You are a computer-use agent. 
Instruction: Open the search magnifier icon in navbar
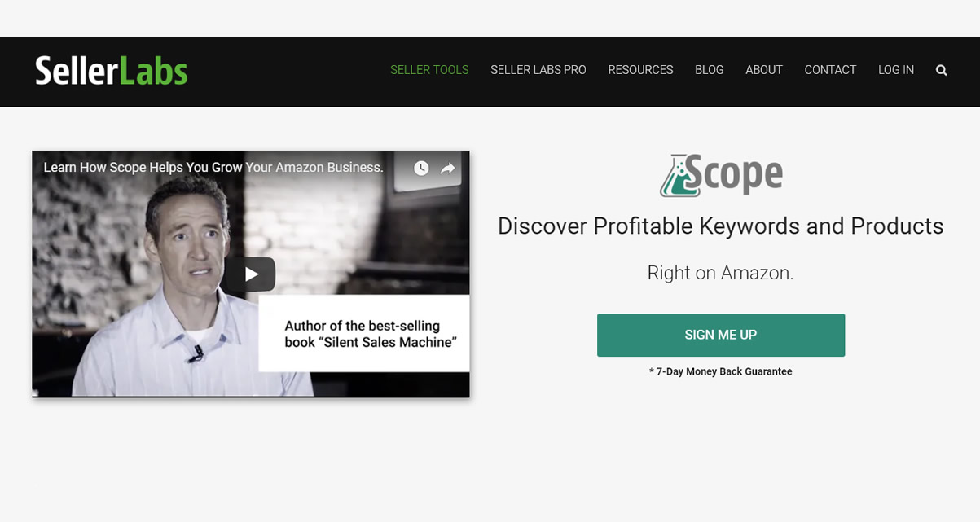(941, 70)
